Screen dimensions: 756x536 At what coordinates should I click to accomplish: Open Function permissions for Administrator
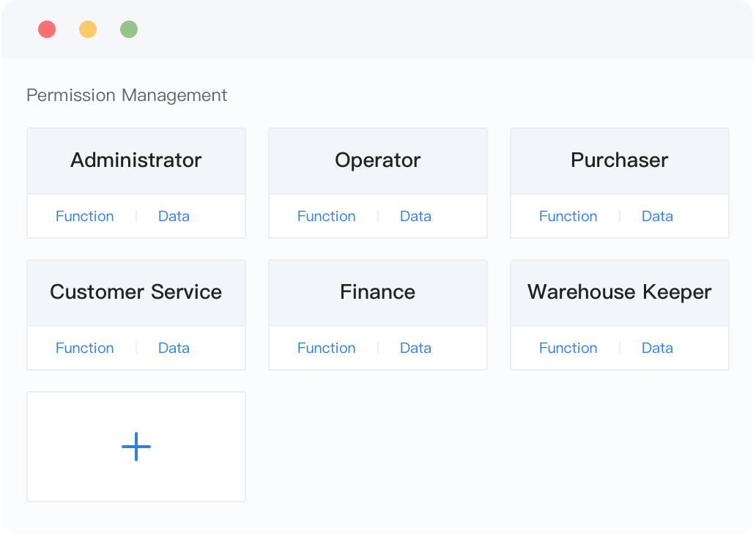pos(85,216)
